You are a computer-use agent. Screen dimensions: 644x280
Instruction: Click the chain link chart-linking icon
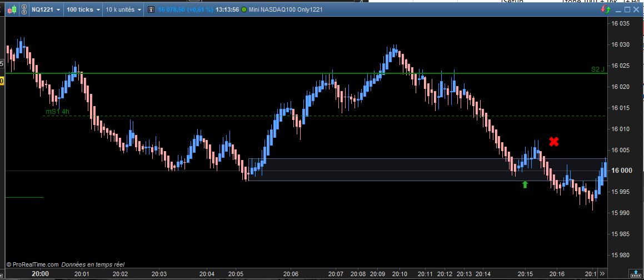[24, 9]
